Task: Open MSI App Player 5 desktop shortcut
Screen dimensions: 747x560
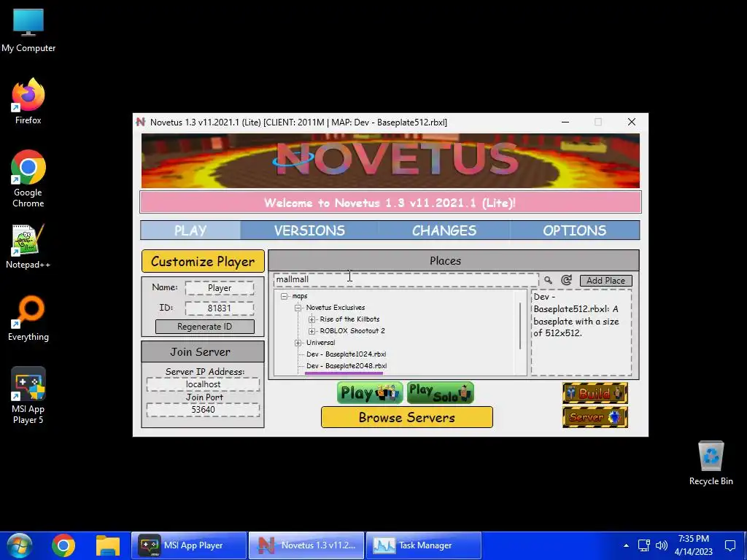Action: 28,395
